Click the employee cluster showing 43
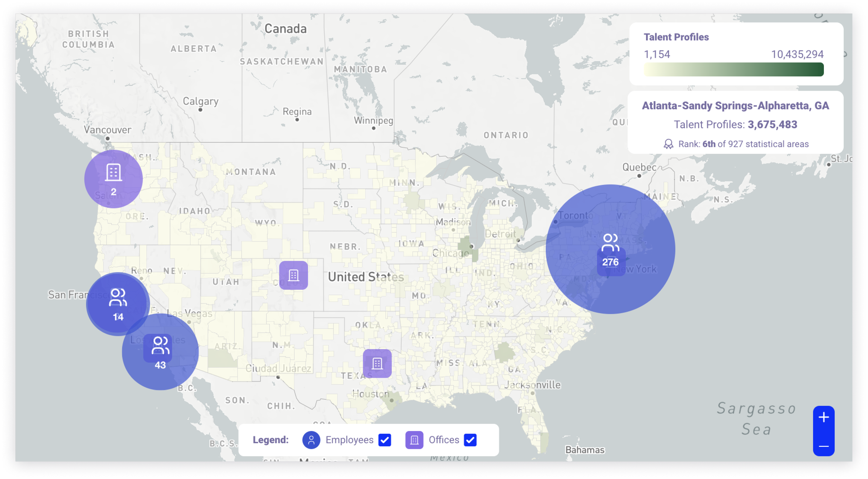This screenshot has width=868, height=479. click(x=160, y=352)
